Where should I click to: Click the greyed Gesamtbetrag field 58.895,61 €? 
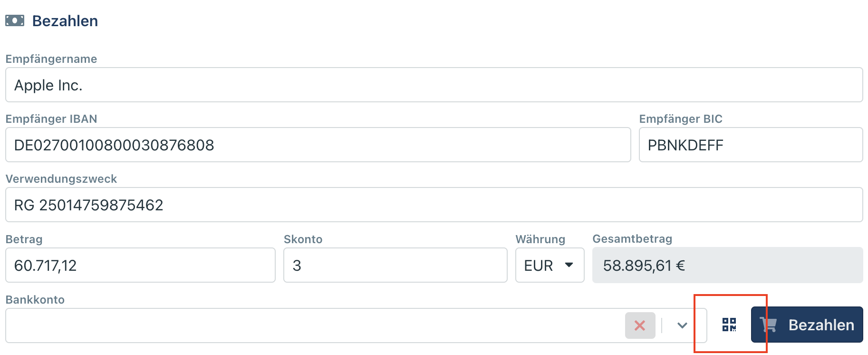[x=727, y=266]
